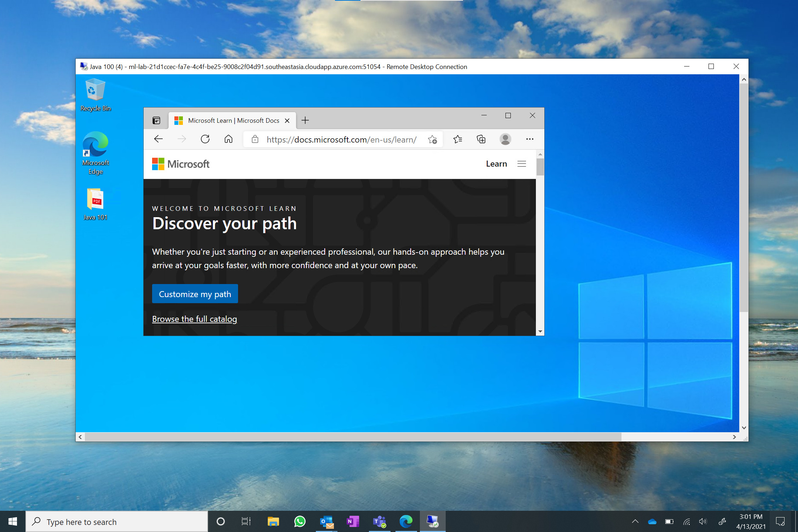
Task: Open Windows Ink Workspace pen icon
Action: 723,521
